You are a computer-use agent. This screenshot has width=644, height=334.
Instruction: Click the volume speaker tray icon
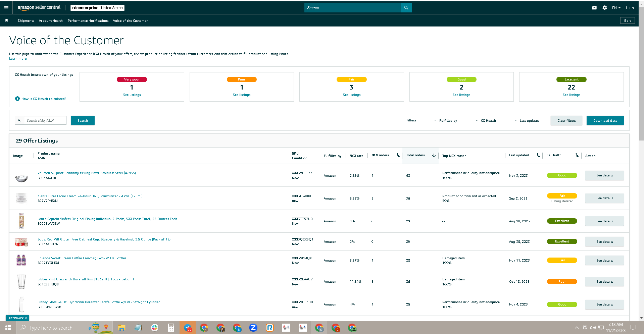coord(593,328)
